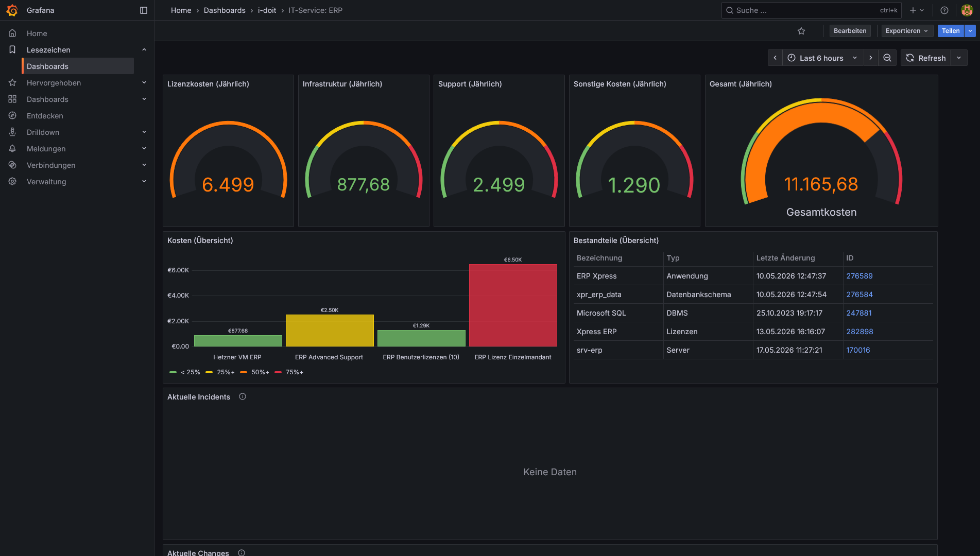Open the Exportieren dropdown

point(907,31)
